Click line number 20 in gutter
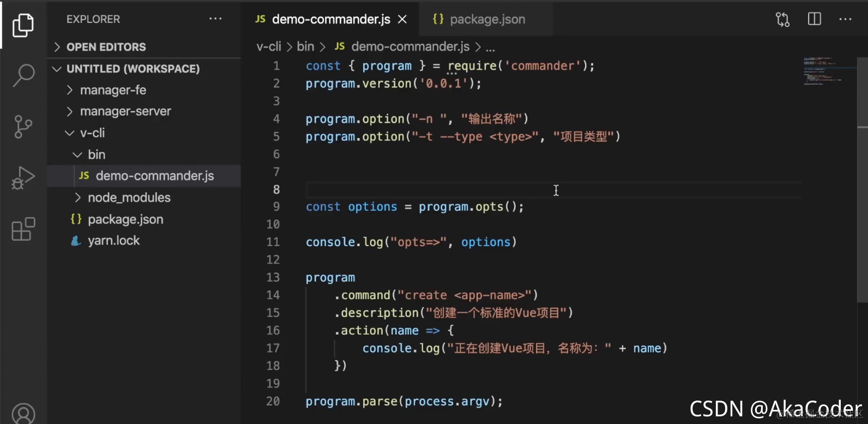 [273, 401]
